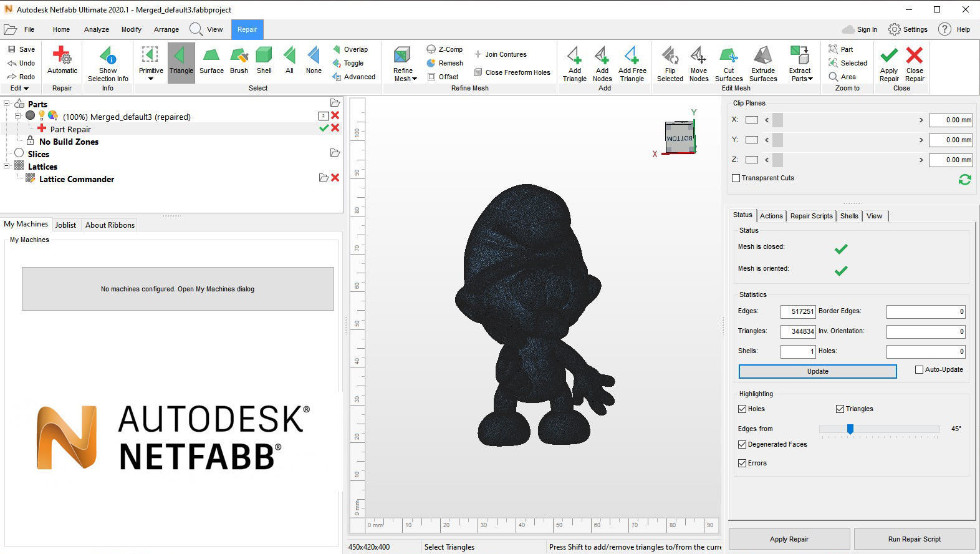Collapse Merged_default3 part node
Viewport: 980px width, 554px height.
18,115
